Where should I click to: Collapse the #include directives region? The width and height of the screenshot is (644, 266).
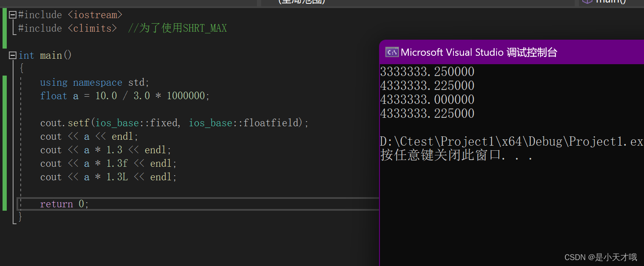(x=12, y=14)
